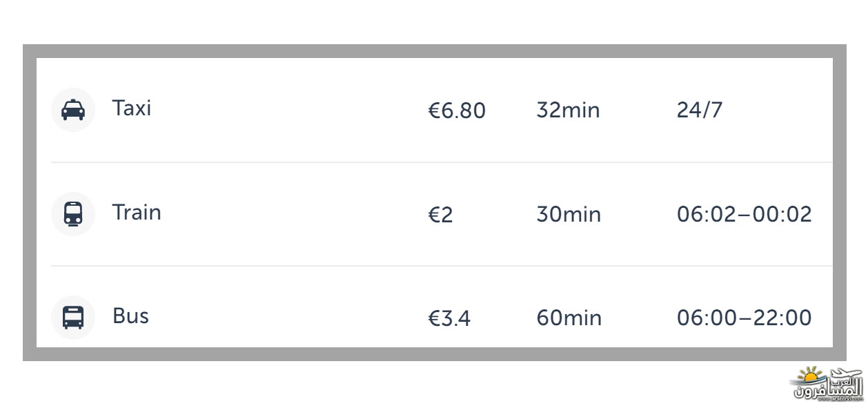Click the 24/7 taxi availability
The width and height of the screenshot is (868, 406).
point(700,110)
